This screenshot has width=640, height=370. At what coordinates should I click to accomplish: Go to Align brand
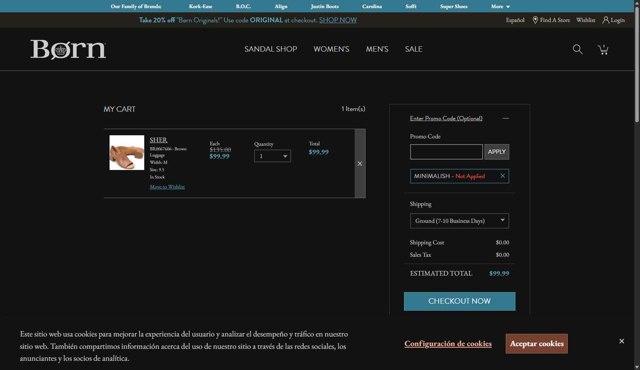281,7
